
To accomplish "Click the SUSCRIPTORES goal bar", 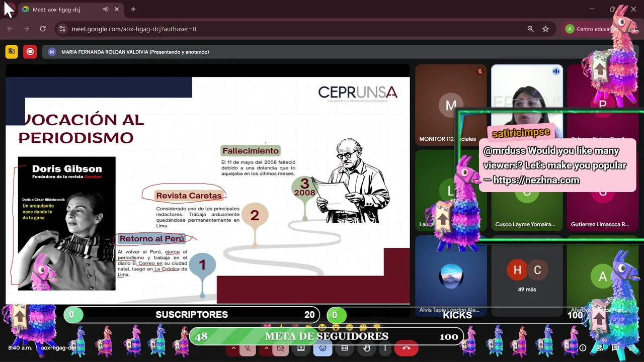I will [191, 315].
